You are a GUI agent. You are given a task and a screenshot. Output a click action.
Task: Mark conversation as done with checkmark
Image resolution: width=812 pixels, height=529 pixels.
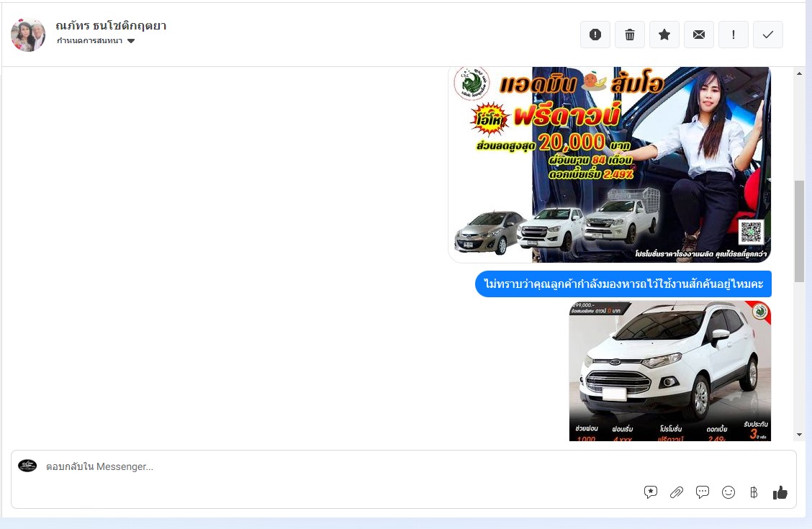tap(767, 35)
